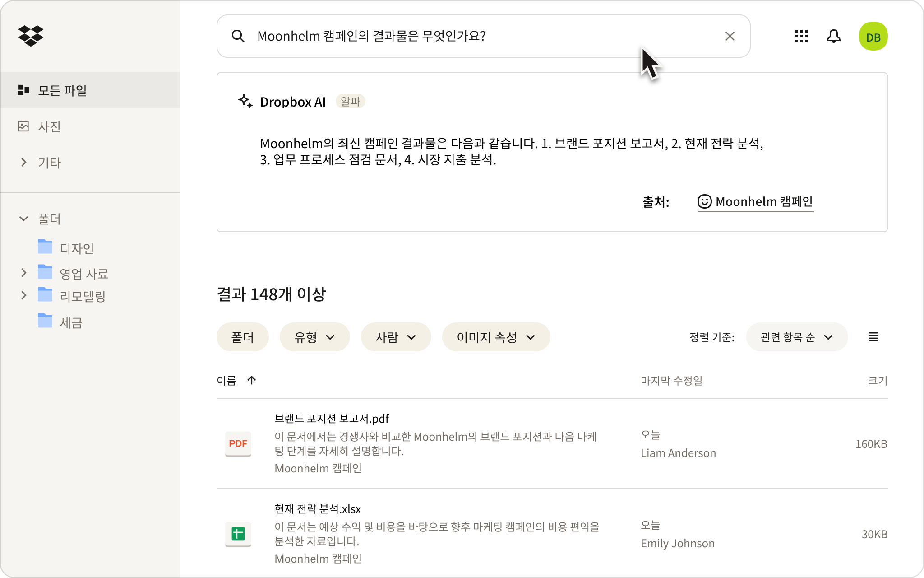Open the 관련 항목 순 sort dropdown
Viewport: 924px width, 578px height.
pyautogui.click(x=797, y=337)
